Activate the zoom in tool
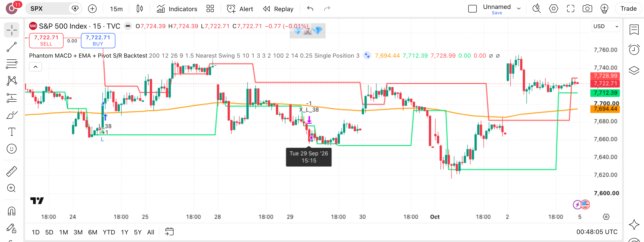Viewport: 644px width, 242px height. coord(11,188)
